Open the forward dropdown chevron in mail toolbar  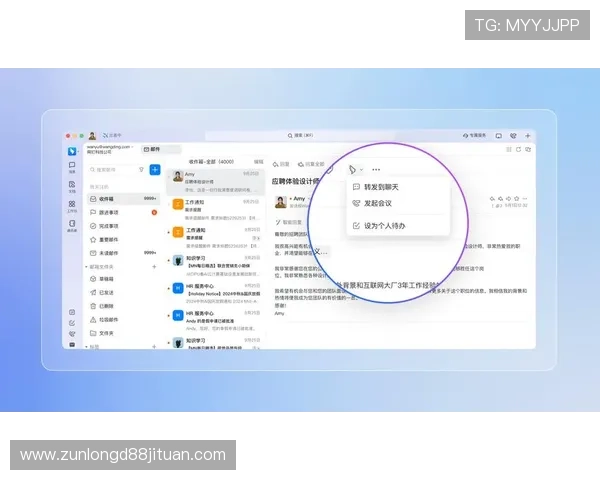pyautogui.click(x=361, y=170)
